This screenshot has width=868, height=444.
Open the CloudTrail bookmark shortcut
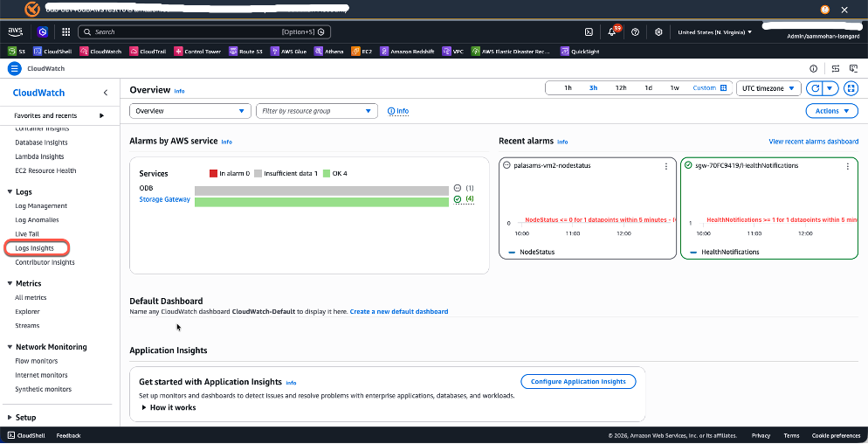[148, 52]
